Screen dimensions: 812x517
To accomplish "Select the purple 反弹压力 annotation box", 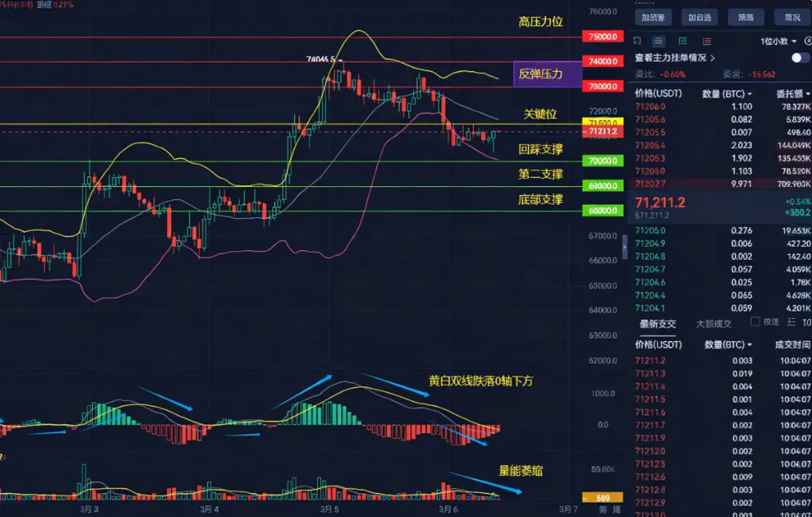I will [x=548, y=74].
